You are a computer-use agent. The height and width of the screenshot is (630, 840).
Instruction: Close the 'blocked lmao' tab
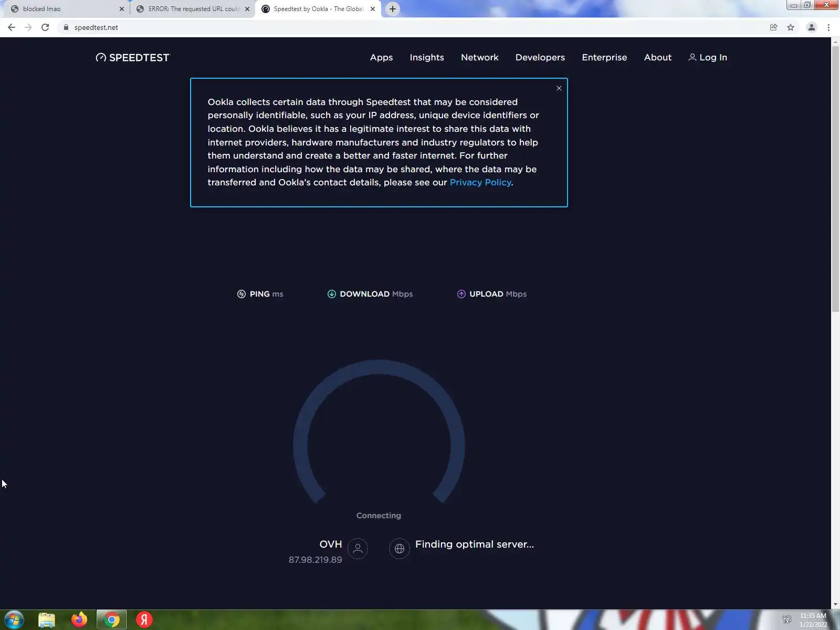coord(122,9)
